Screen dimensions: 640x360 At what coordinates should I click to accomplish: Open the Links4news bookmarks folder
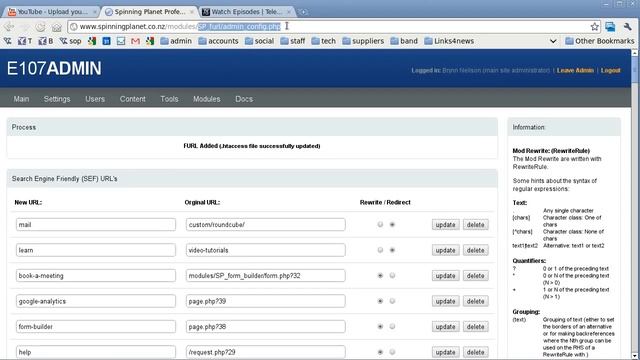(449, 41)
